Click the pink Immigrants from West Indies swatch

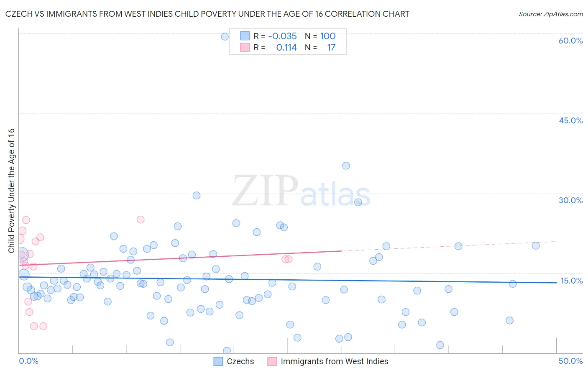(272, 361)
